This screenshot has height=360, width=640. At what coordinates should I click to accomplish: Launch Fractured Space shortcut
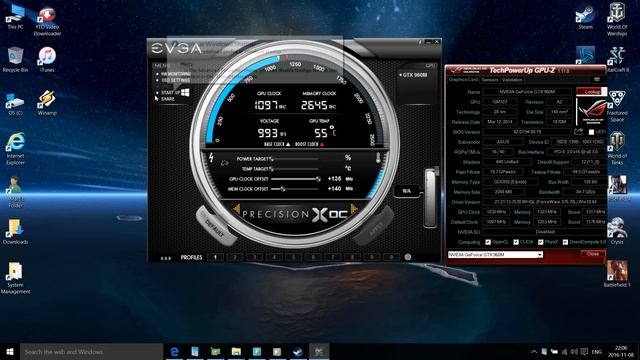(x=617, y=106)
